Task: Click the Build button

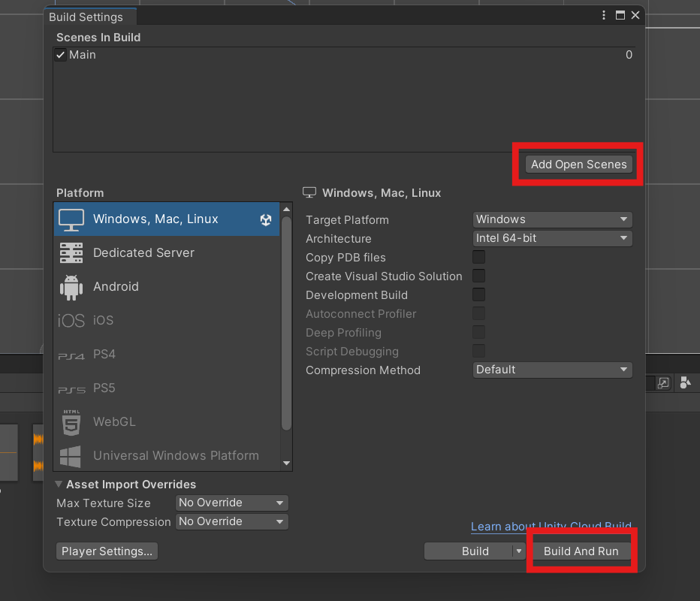Action: tap(469, 551)
